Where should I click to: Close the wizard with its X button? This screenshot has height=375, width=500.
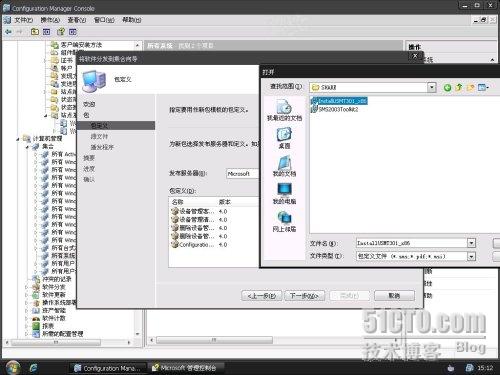(415, 56)
